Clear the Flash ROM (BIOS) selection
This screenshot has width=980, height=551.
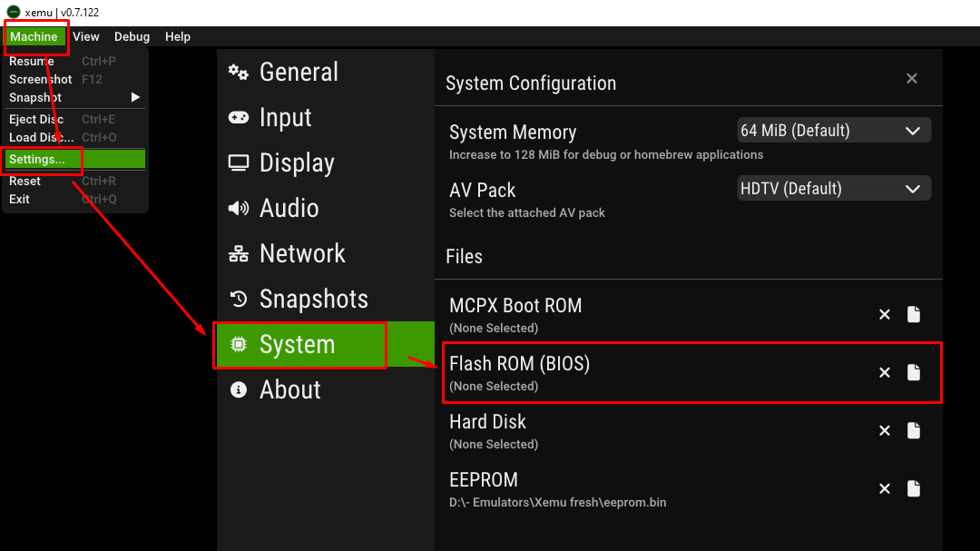coord(885,373)
